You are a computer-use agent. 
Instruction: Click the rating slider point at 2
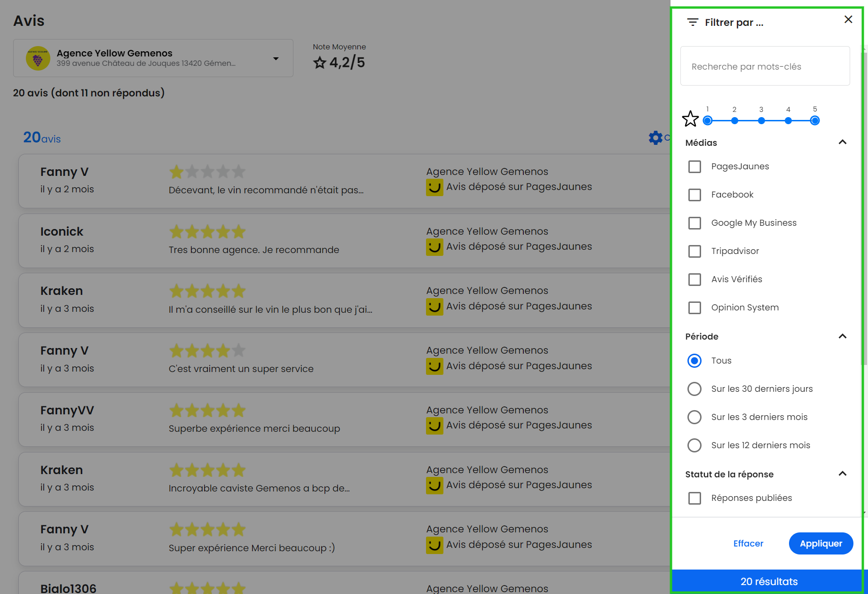pos(734,120)
